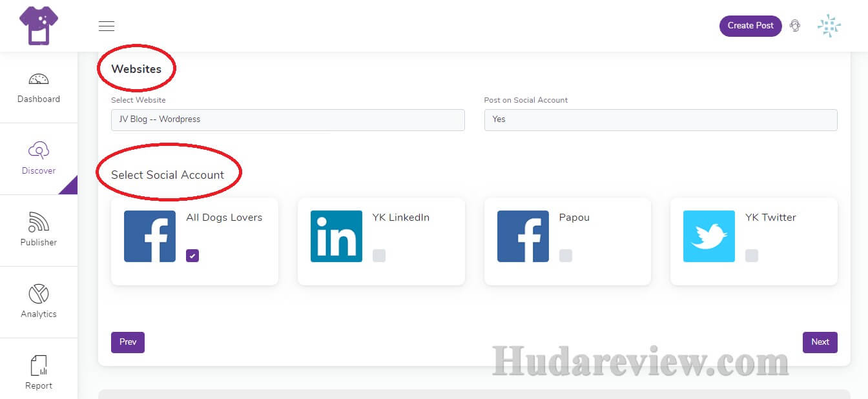Click the All Dogs Lovers Facebook logo
The image size is (868, 399).
[x=150, y=236]
